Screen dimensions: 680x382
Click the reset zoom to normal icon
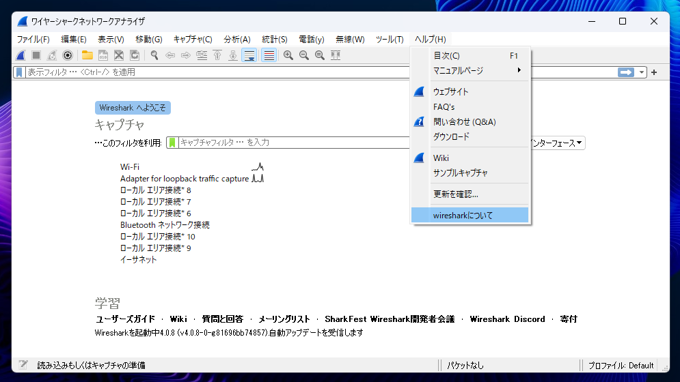[x=320, y=56]
